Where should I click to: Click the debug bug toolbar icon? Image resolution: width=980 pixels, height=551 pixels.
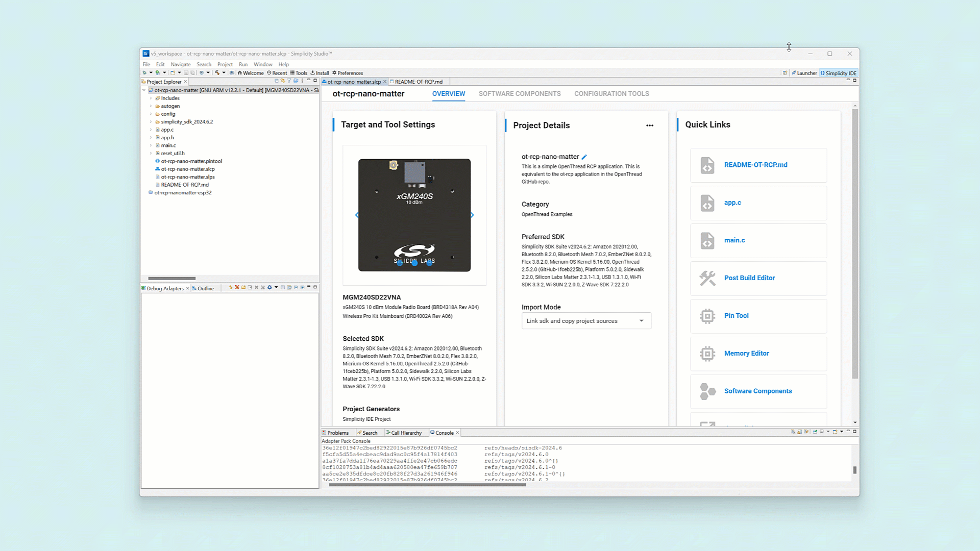145,73
